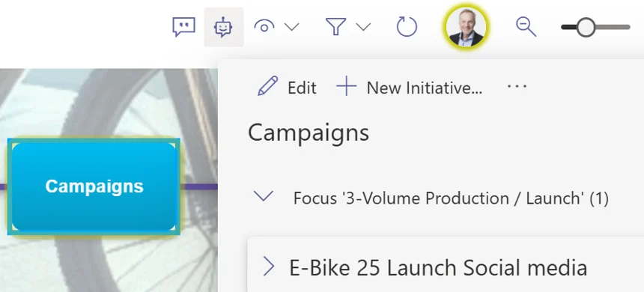Click the Focus '3-Volume Production / Launch' (1) label
644x292 pixels.
pos(451,198)
